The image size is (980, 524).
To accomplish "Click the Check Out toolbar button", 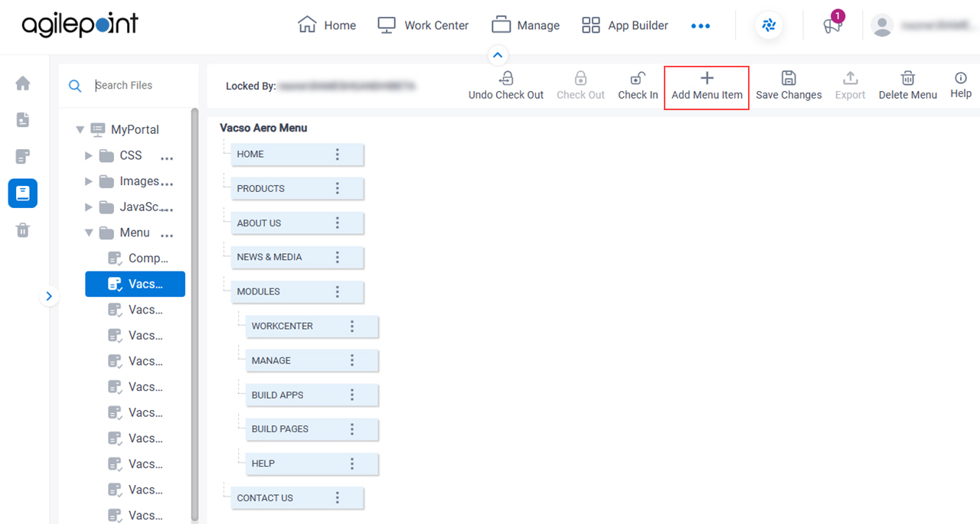I will point(580,85).
